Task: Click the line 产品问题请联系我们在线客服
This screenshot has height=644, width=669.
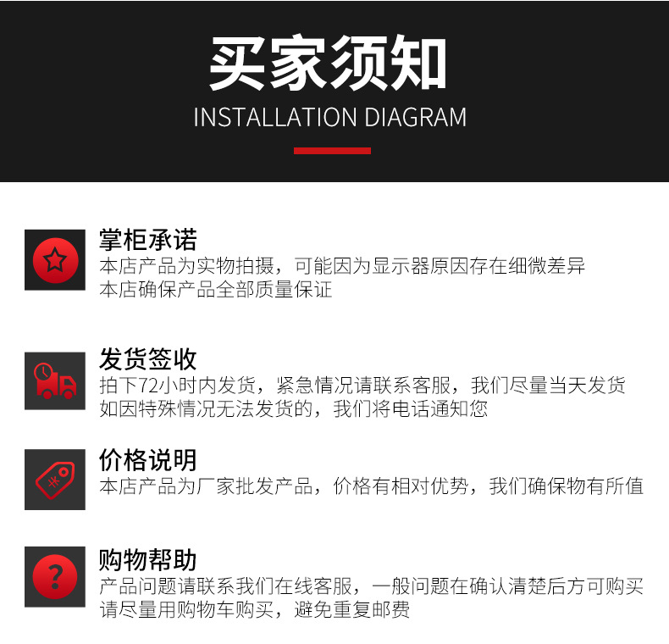Action: (x=371, y=586)
